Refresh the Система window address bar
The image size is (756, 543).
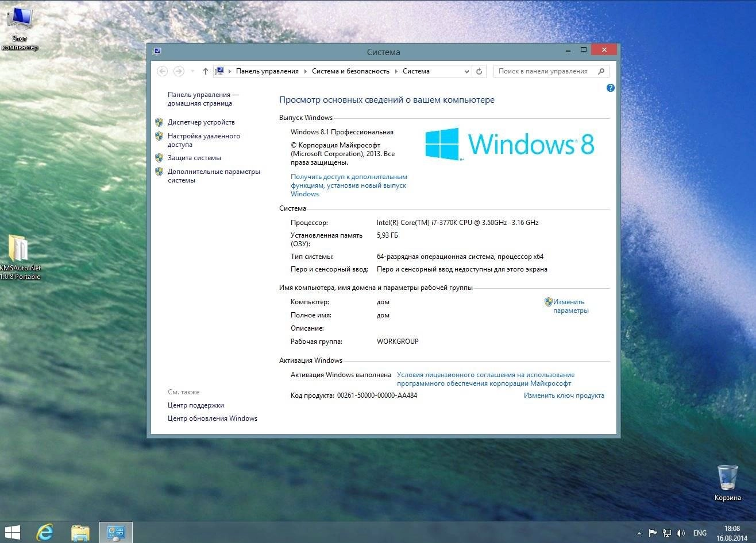point(480,71)
